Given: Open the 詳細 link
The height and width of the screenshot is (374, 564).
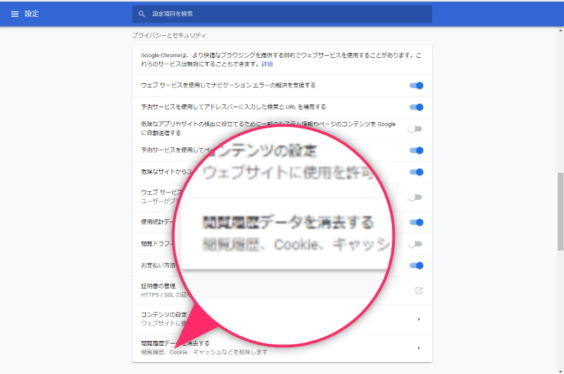Looking at the screenshot, I should tap(267, 64).
